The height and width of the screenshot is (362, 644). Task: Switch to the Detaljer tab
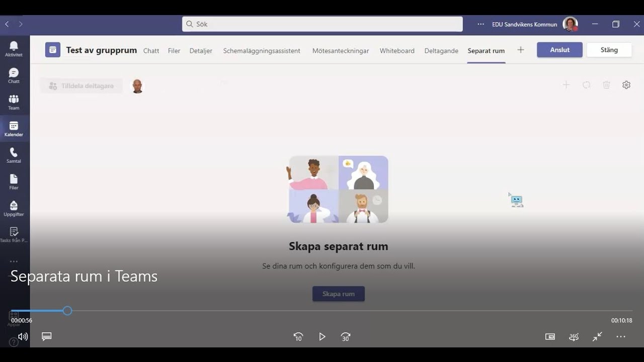pyautogui.click(x=201, y=51)
